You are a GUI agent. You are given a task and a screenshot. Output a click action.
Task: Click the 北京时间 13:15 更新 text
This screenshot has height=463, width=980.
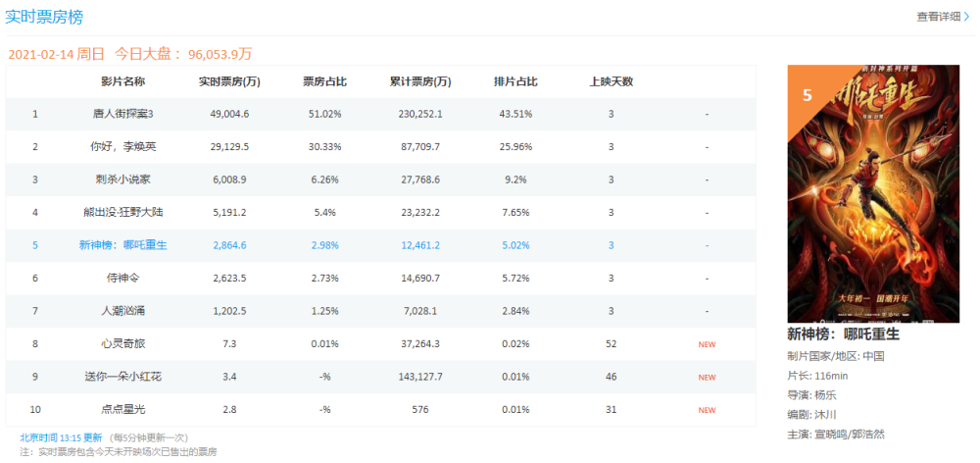tap(61, 437)
